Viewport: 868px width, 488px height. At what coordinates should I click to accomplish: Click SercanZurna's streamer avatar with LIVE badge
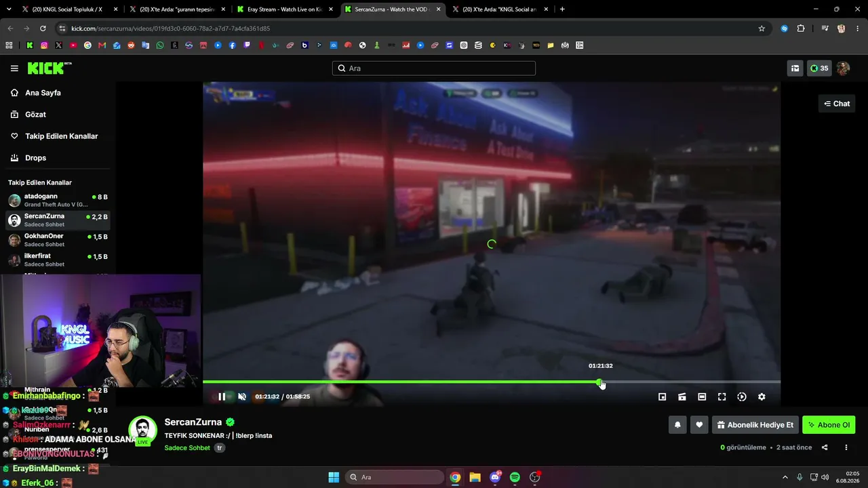pos(142,431)
